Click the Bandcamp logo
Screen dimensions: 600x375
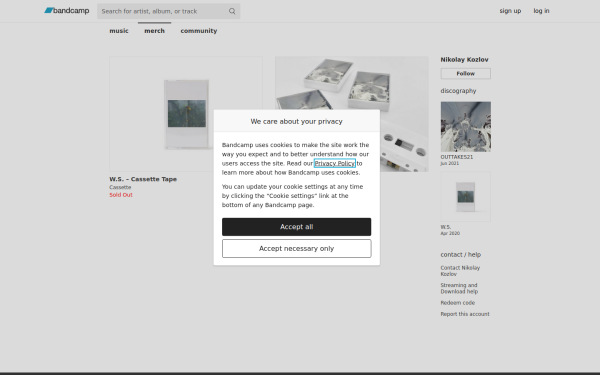67,11
